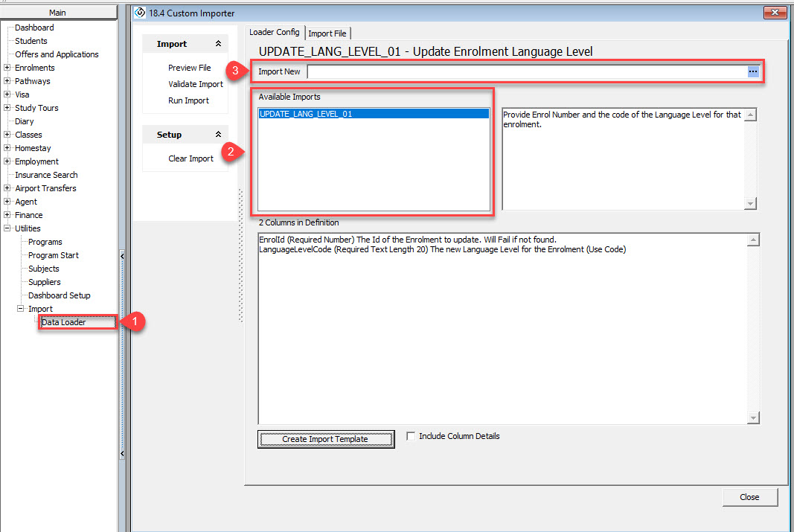Expand the Finance tree node
794x532 pixels.
(7, 215)
